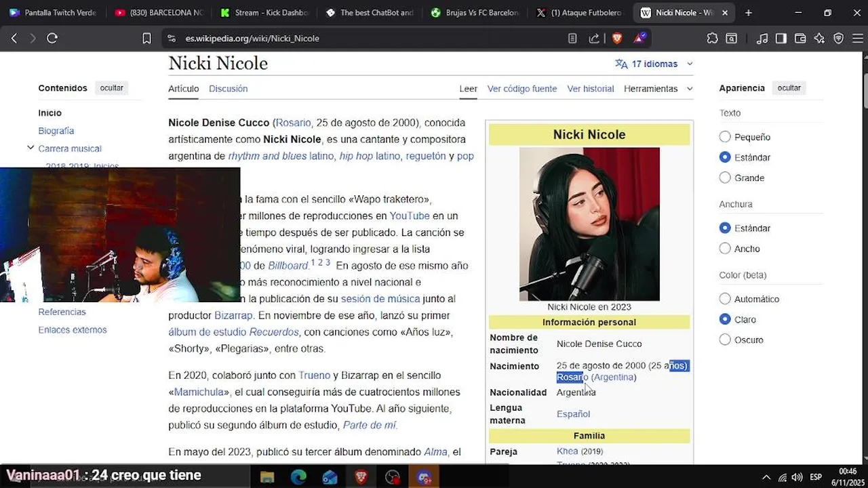Select Oscuro color mode

click(x=725, y=340)
